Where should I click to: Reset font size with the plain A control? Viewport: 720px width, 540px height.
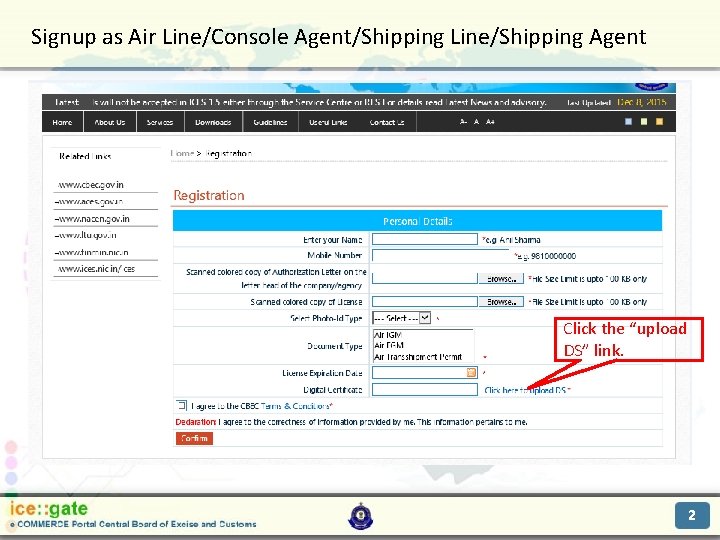(477, 122)
